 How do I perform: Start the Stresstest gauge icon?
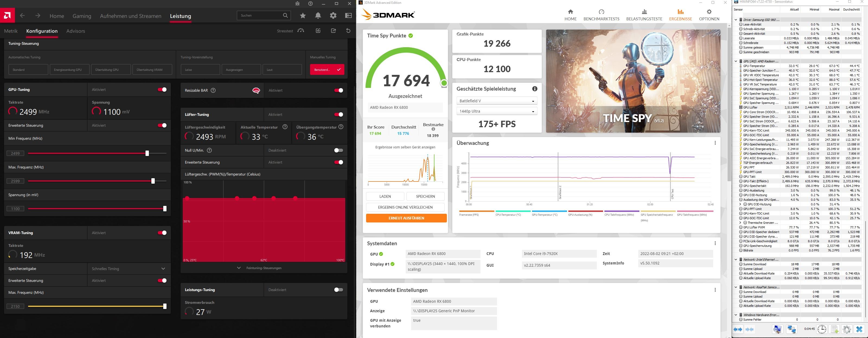coord(300,31)
